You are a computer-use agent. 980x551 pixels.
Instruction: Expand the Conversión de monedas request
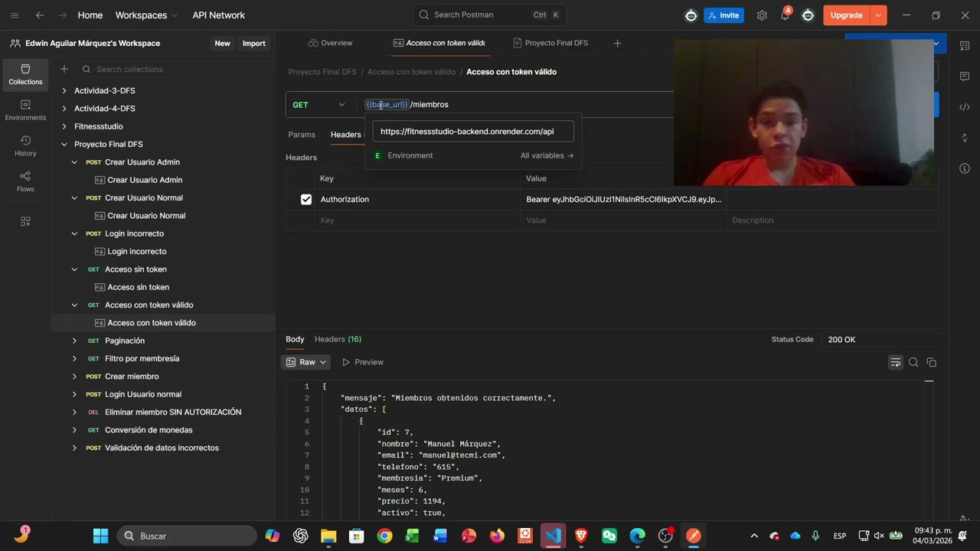coord(74,430)
